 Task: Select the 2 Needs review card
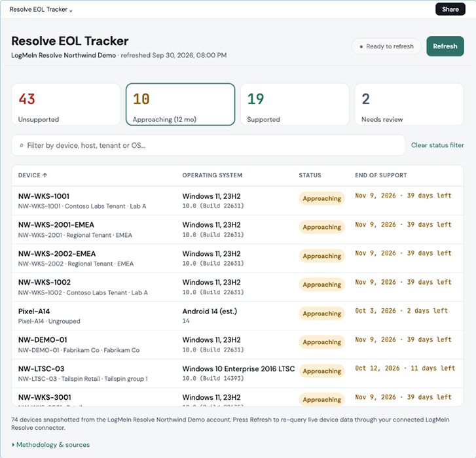click(x=409, y=104)
